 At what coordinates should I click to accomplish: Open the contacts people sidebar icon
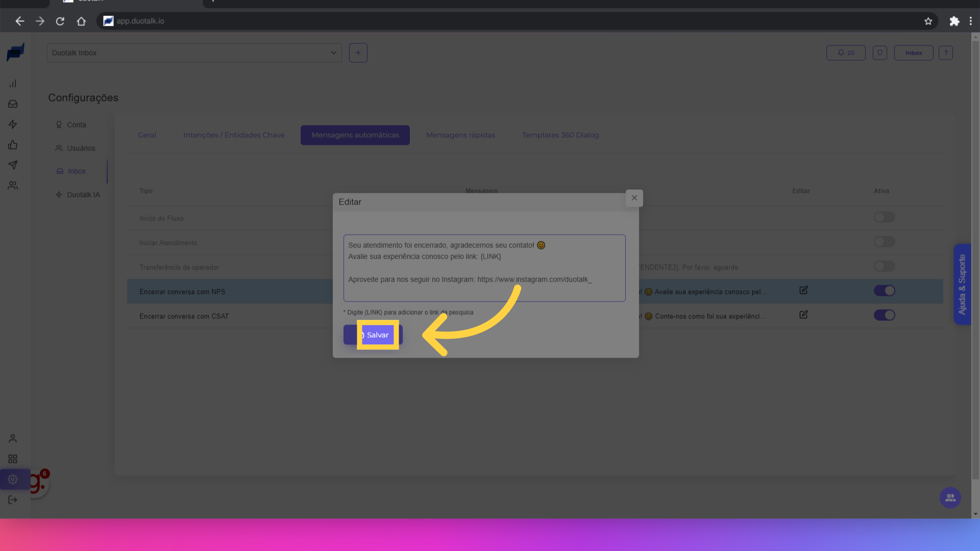click(x=13, y=186)
